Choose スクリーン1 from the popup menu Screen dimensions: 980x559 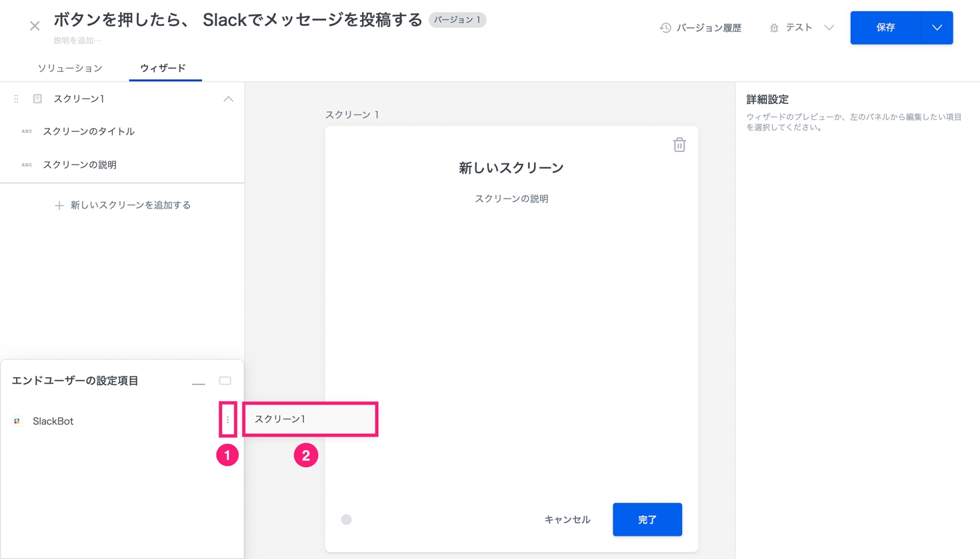coord(310,419)
